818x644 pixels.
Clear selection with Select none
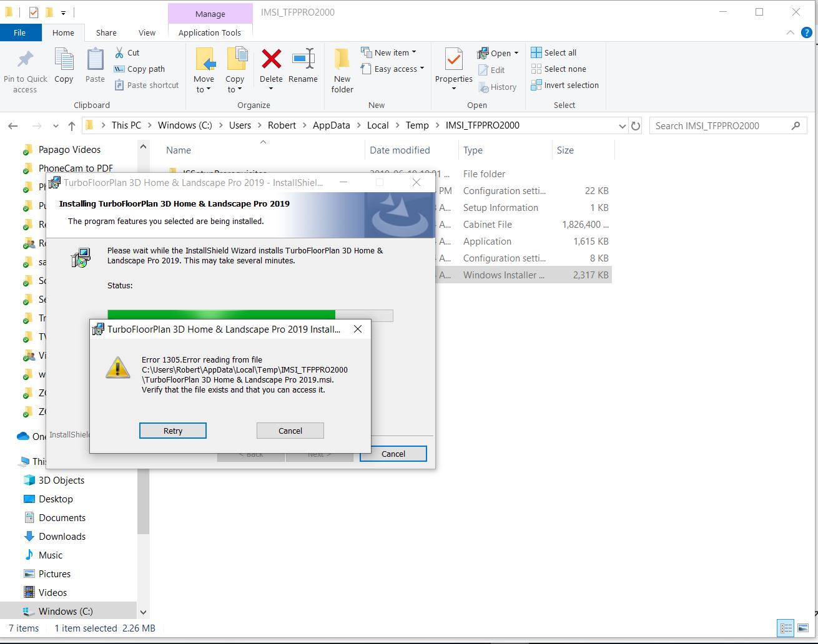(558, 69)
